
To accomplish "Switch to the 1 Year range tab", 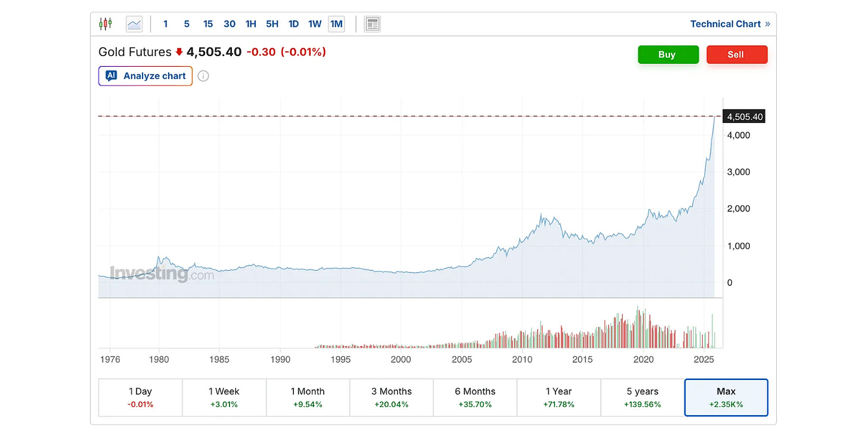I will 559,397.
